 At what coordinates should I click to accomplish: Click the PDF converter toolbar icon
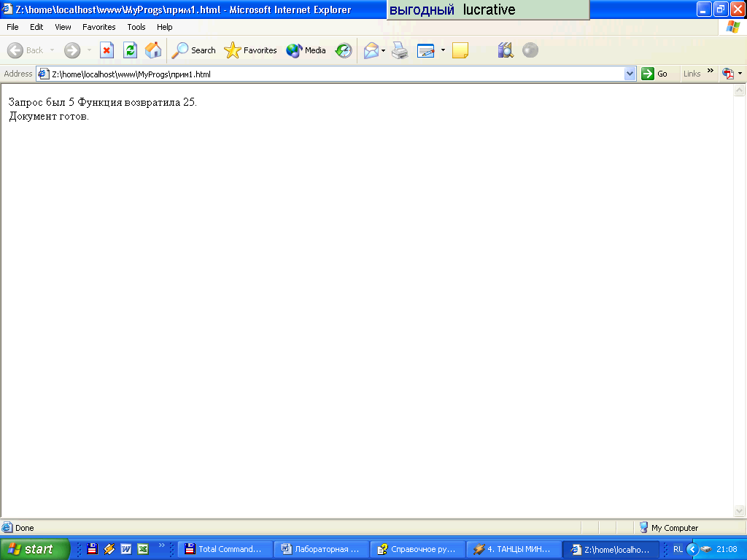coord(728,74)
